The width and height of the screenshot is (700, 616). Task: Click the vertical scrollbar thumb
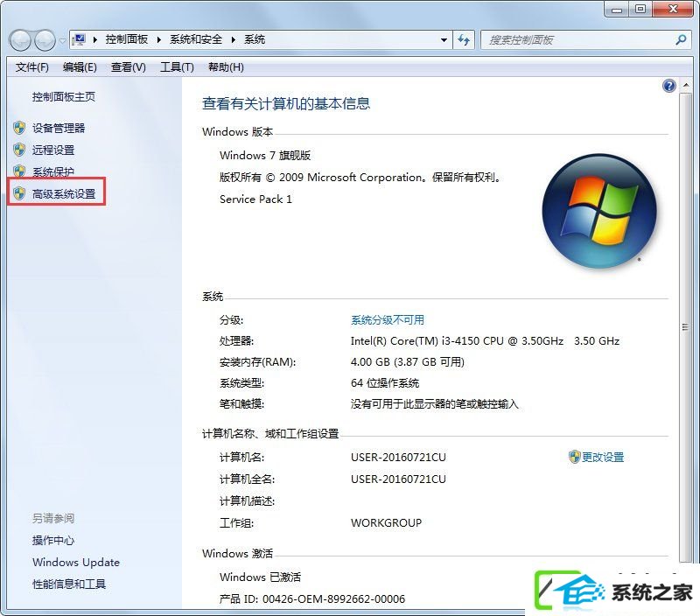[686, 327]
